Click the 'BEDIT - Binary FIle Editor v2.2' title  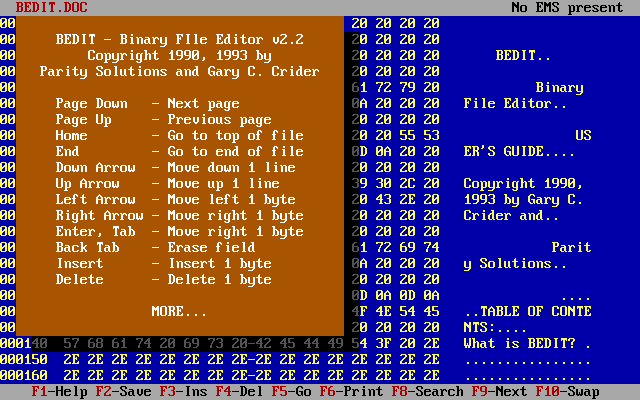(x=180, y=40)
